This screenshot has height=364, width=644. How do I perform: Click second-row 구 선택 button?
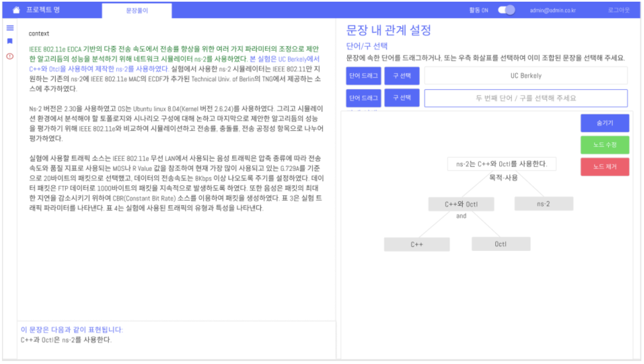coord(402,98)
